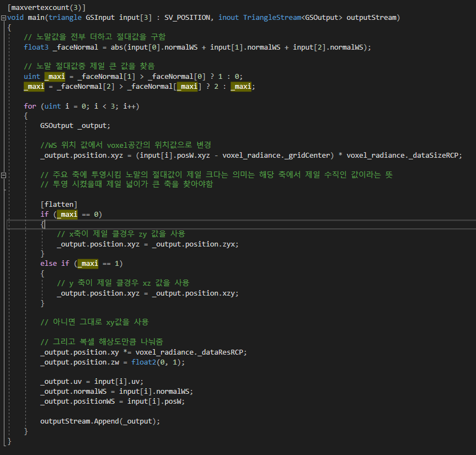Click 'TriangleStream<GSOutput>' type
476x455 pixels.
pos(293,18)
